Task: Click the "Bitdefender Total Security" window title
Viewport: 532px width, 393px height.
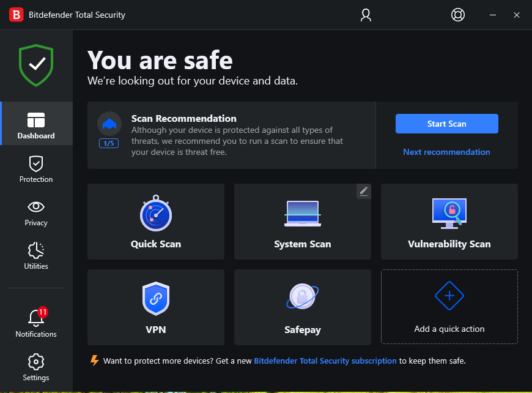Action: 77,15
